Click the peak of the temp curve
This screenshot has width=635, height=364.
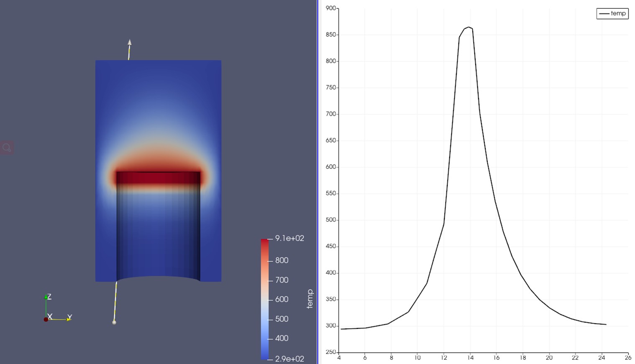(469, 28)
